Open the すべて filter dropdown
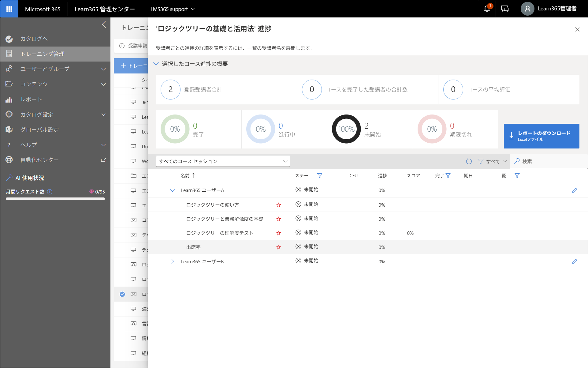This screenshot has height=368, width=588. [493, 161]
